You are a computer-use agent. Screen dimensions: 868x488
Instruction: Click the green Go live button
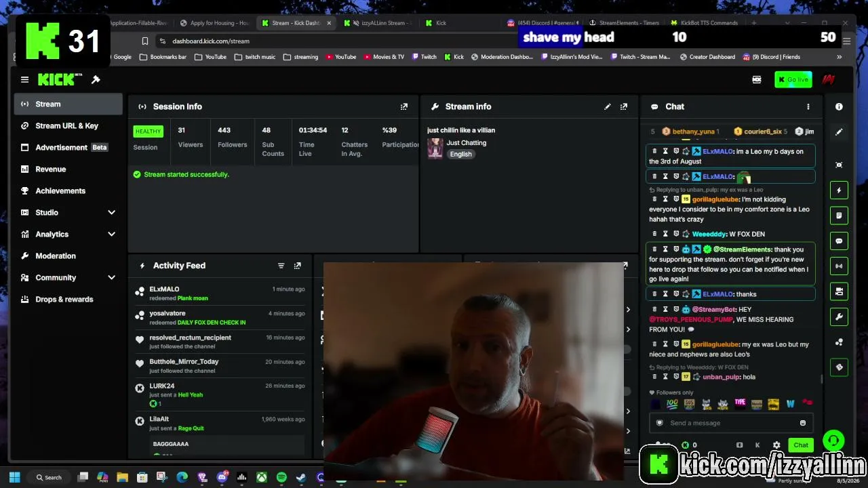pos(793,80)
